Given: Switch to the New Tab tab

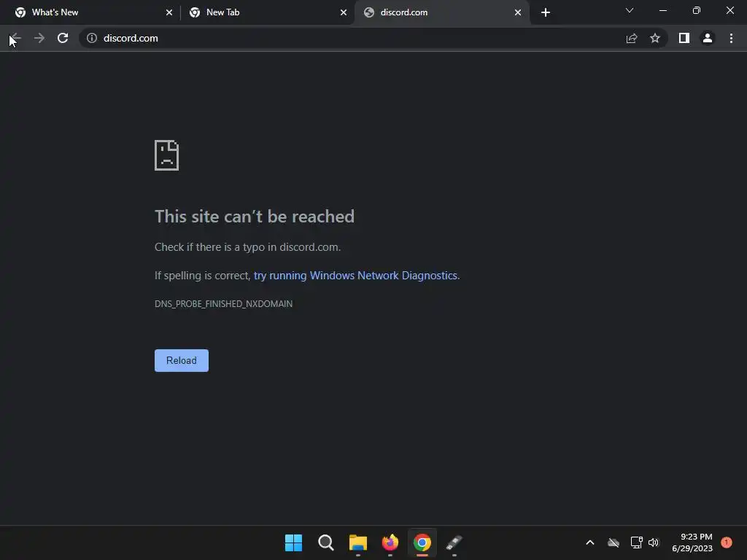Looking at the screenshot, I should pyautogui.click(x=268, y=12).
